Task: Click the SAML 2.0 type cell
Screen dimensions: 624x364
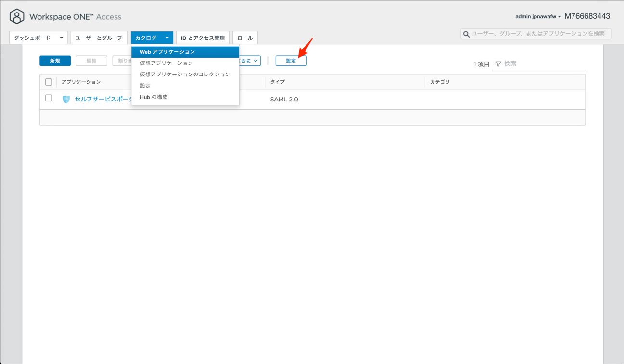Action: coord(284,100)
